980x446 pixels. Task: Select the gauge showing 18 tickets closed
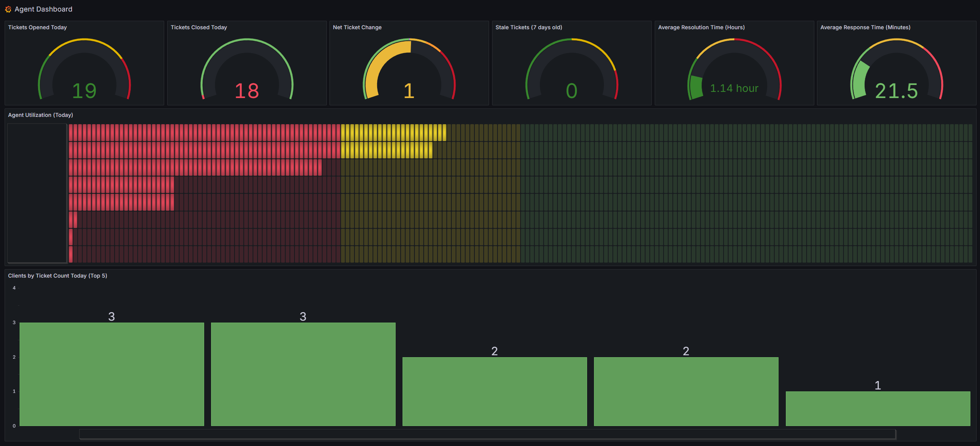click(246, 90)
